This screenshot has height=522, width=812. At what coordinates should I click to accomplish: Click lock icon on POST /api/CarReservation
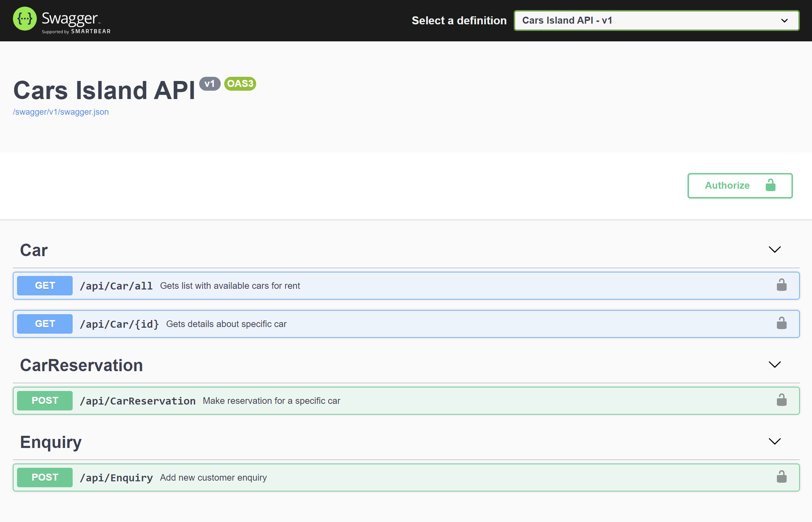pyautogui.click(x=781, y=400)
